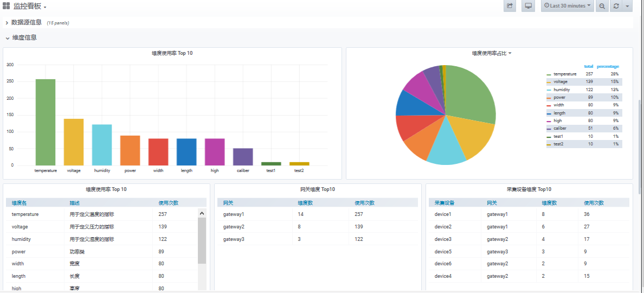Open the Last 30 minutes time picker
644x293 pixels.
[568, 6]
